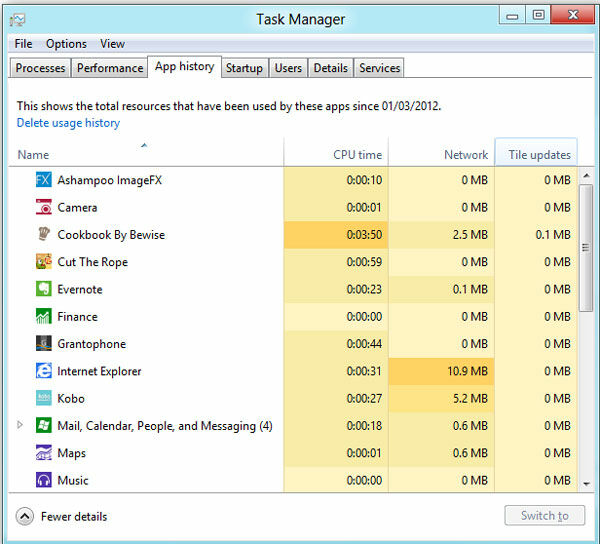Switch to the Users tab
The height and width of the screenshot is (544, 600).
click(288, 68)
